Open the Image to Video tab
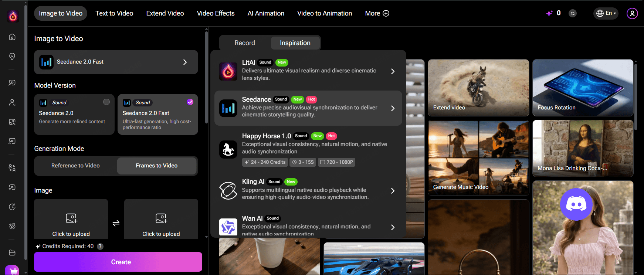644x275 pixels. coord(61,13)
